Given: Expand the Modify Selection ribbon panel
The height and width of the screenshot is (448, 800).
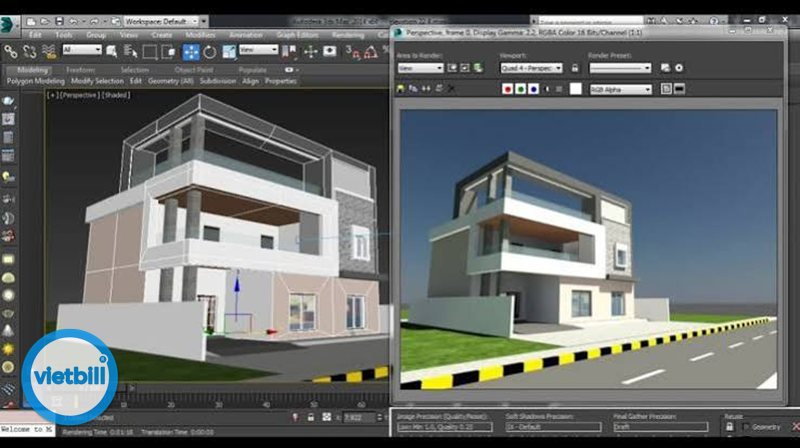Looking at the screenshot, I should click(x=97, y=81).
